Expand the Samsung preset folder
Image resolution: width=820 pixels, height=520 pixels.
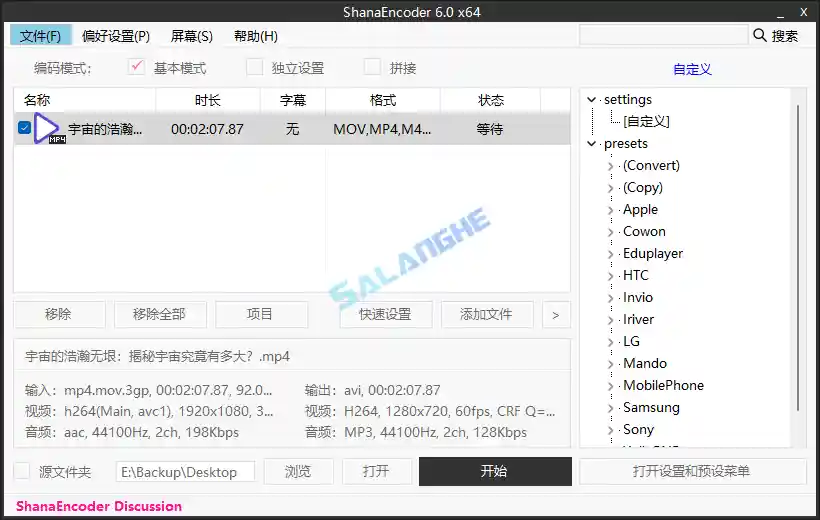coord(610,408)
